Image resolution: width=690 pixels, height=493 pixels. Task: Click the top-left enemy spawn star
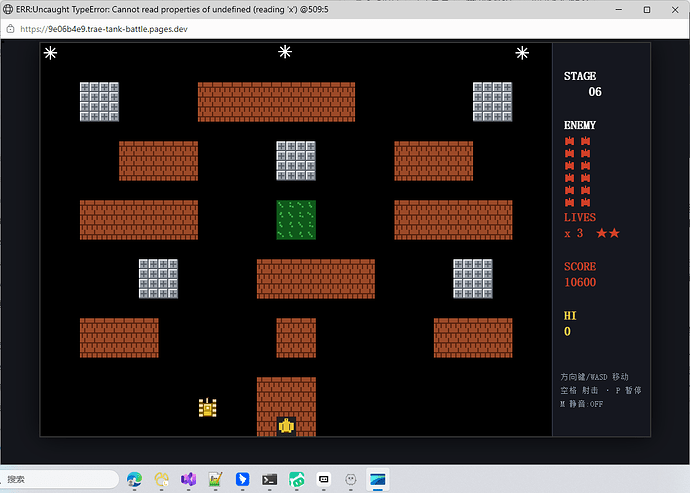51,53
